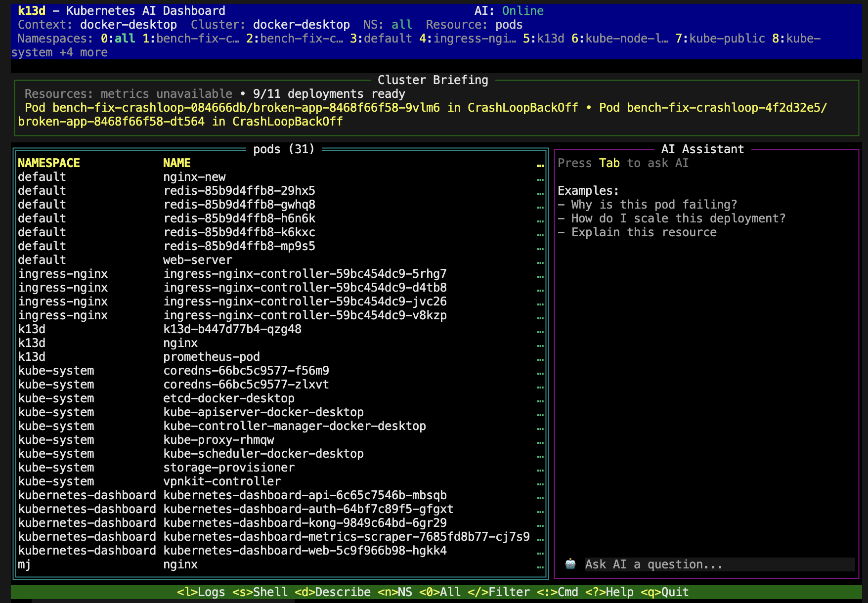Click the NAMESPACE column header
The width and height of the screenshot is (868, 603).
49,163
